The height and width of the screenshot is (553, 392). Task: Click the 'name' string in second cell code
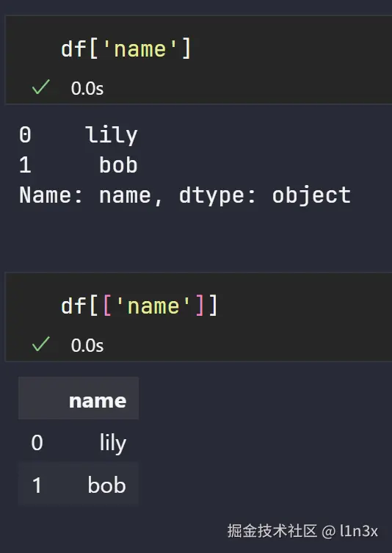pyautogui.click(x=153, y=306)
